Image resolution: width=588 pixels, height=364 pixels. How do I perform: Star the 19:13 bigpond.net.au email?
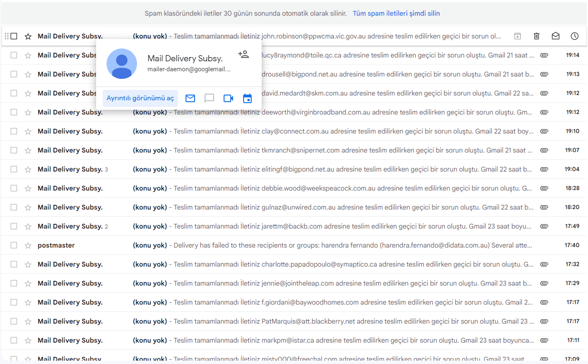(x=28, y=74)
